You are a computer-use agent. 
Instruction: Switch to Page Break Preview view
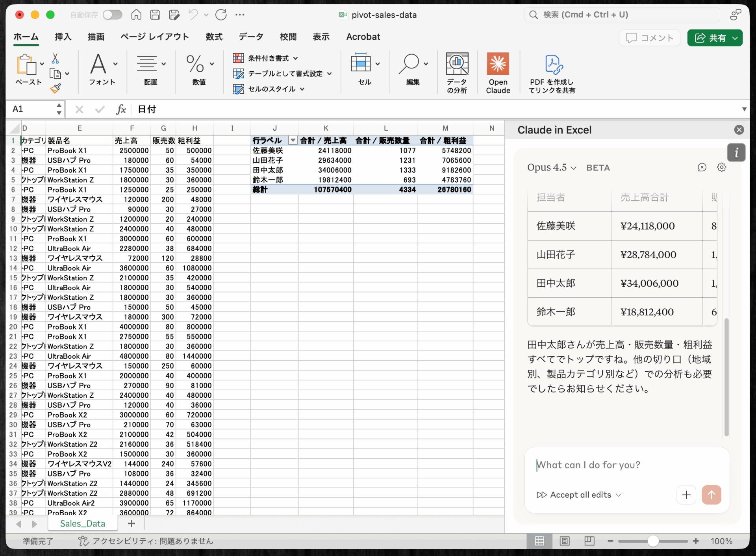pos(589,541)
